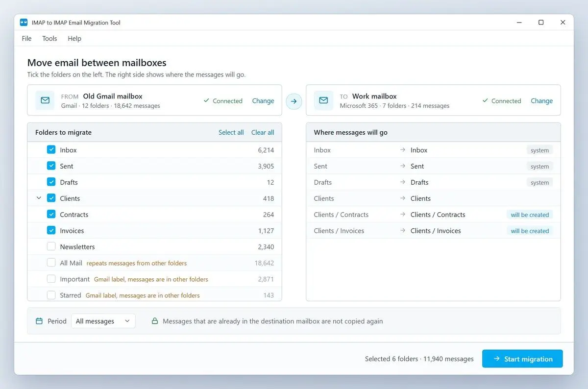This screenshot has height=389, width=588.
Task: Click the Inbox to Inbox mapping row
Action: coord(433,150)
